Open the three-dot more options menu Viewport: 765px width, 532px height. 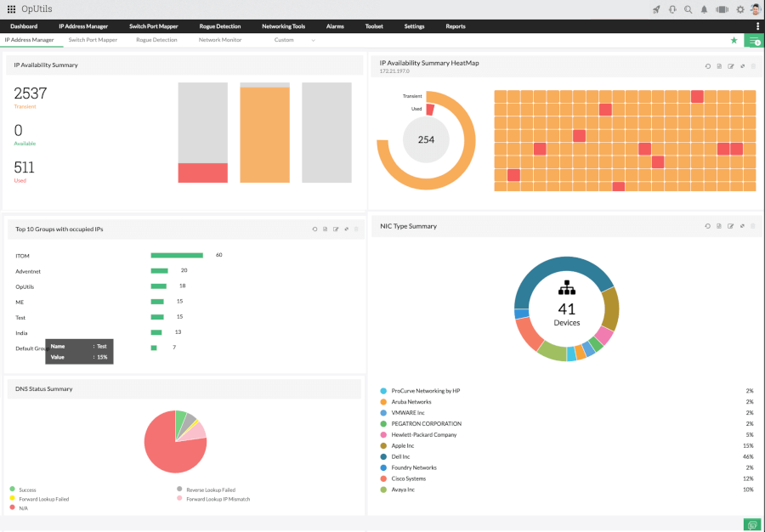tap(757, 26)
